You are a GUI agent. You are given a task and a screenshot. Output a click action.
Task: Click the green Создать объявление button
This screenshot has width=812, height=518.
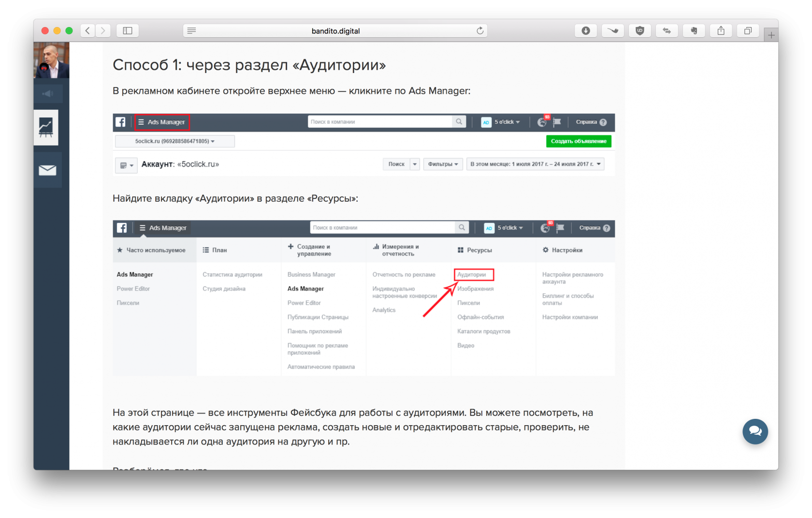(579, 141)
